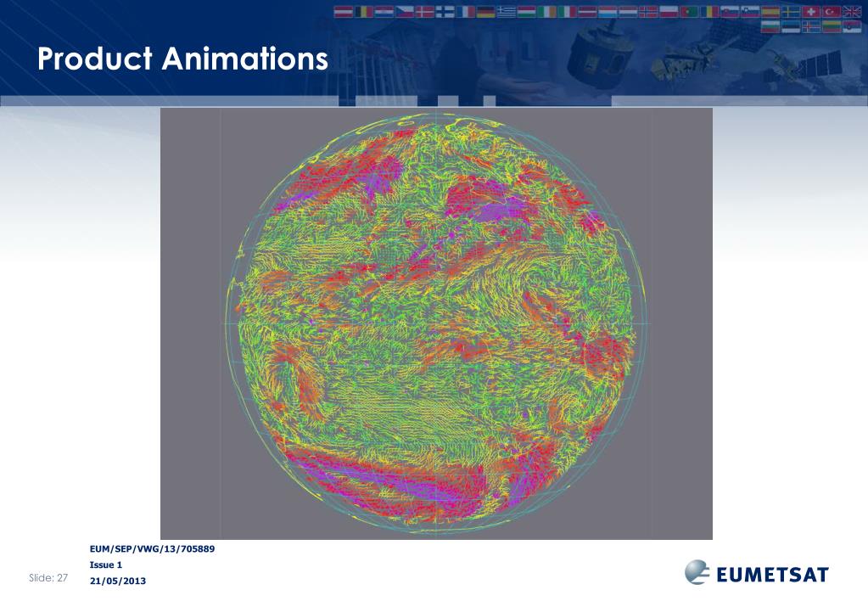Click the Norway flag icon

[x=648, y=12]
